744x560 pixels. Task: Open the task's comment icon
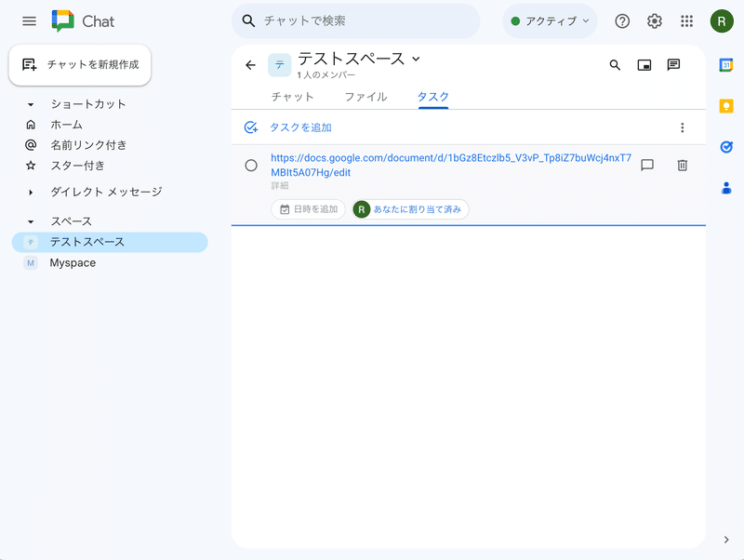pyautogui.click(x=647, y=166)
